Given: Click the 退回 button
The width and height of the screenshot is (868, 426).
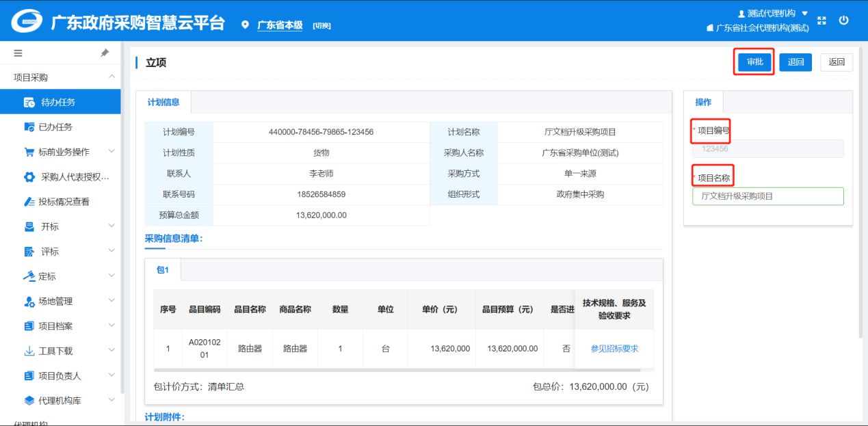Looking at the screenshot, I should [795, 62].
